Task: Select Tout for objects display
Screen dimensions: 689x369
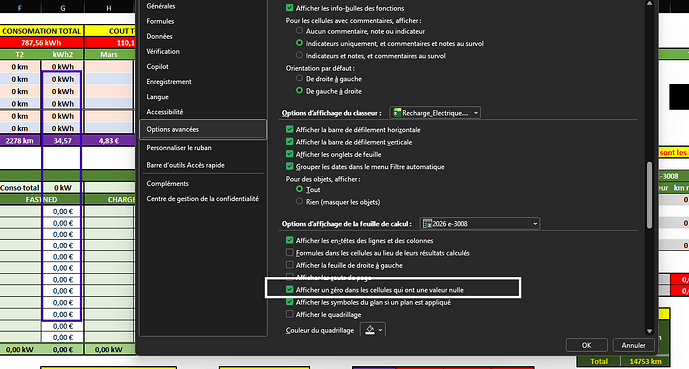Action: click(x=299, y=189)
